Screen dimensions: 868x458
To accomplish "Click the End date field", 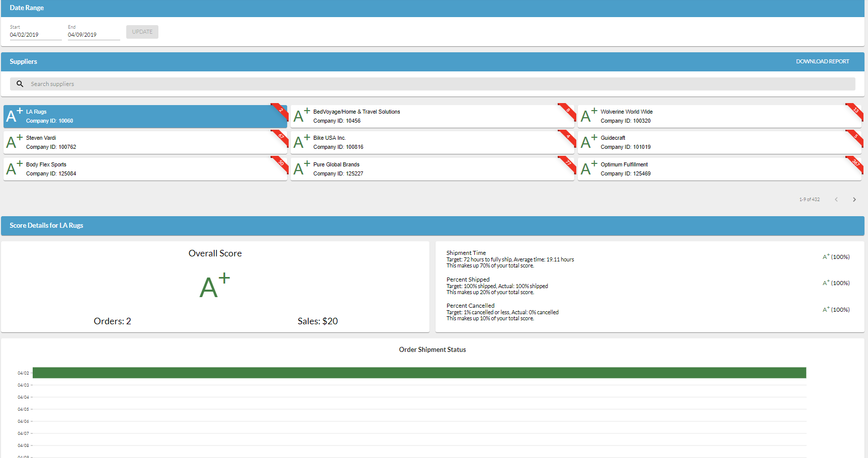I will (94, 35).
